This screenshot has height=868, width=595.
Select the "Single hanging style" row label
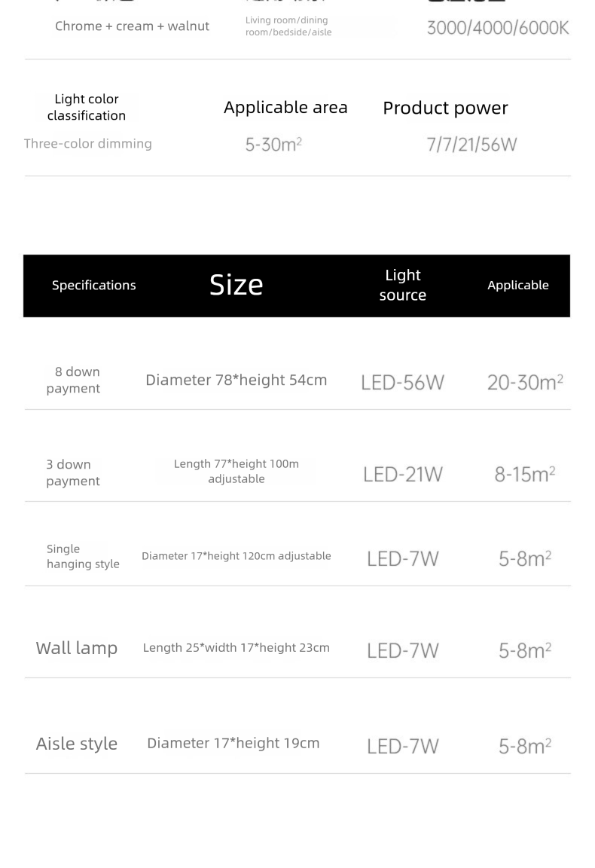83,556
